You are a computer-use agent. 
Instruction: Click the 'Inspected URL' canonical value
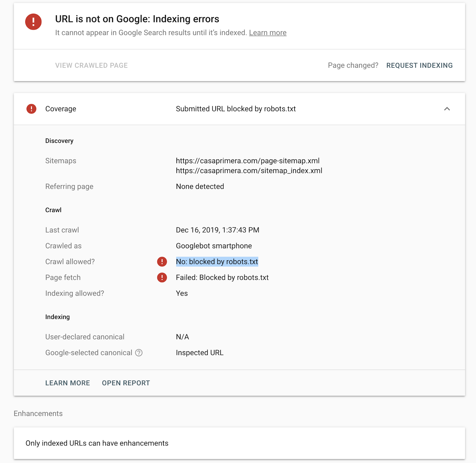[x=200, y=353]
